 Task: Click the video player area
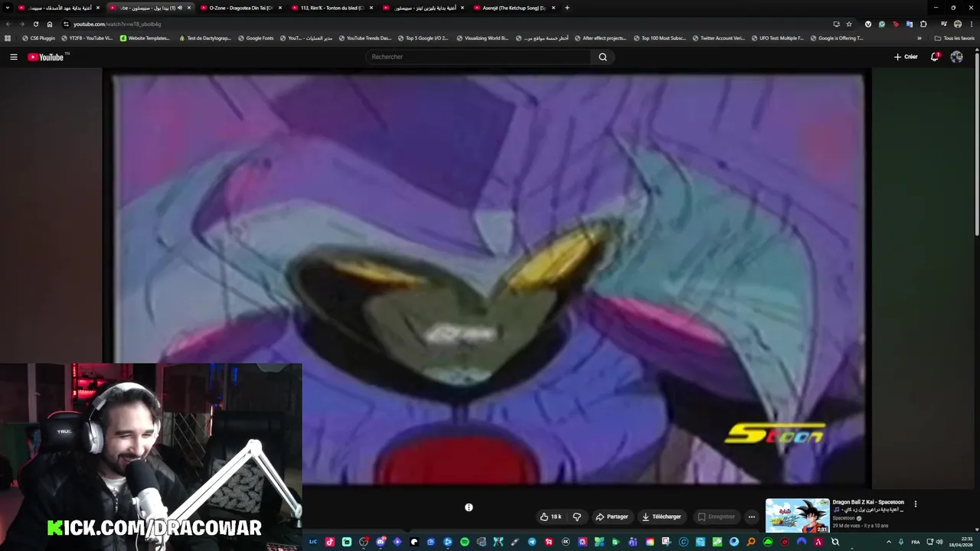click(487, 277)
